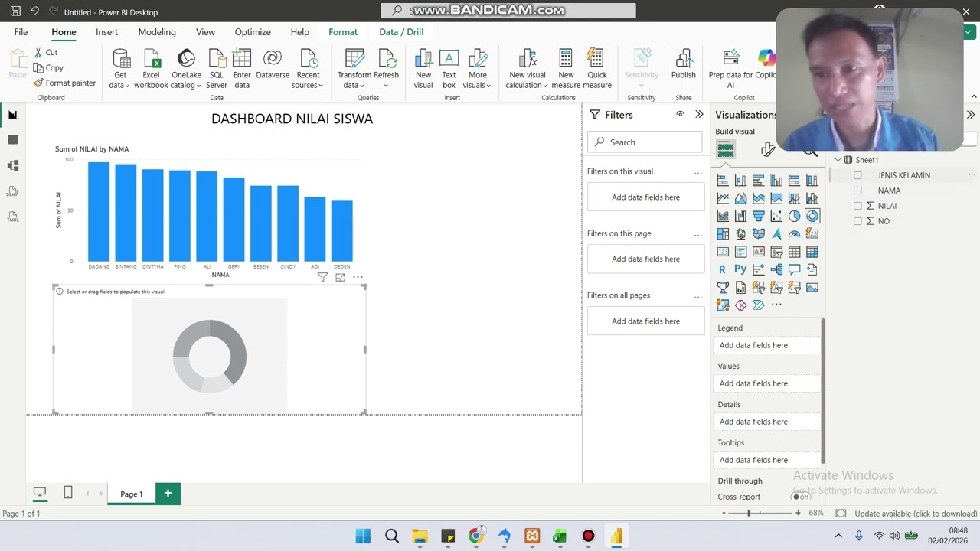Select the funnel chart visual

click(759, 216)
